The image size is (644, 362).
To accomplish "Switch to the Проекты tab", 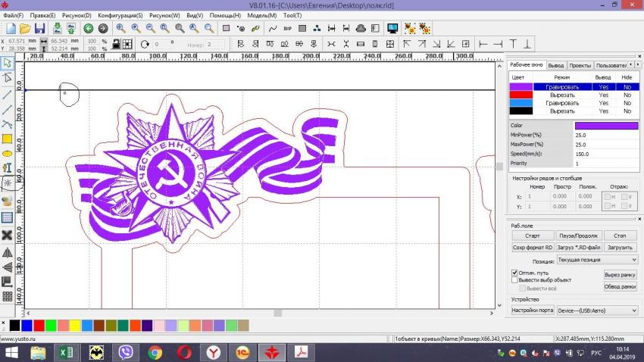I will click(x=580, y=65).
